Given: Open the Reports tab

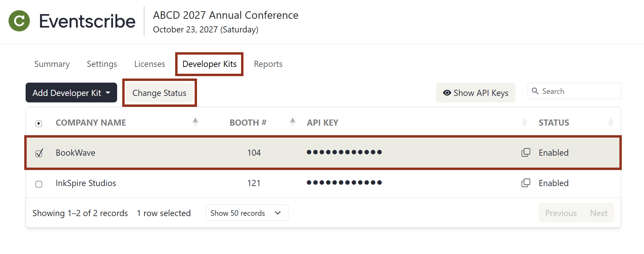Looking at the screenshot, I should tap(268, 64).
